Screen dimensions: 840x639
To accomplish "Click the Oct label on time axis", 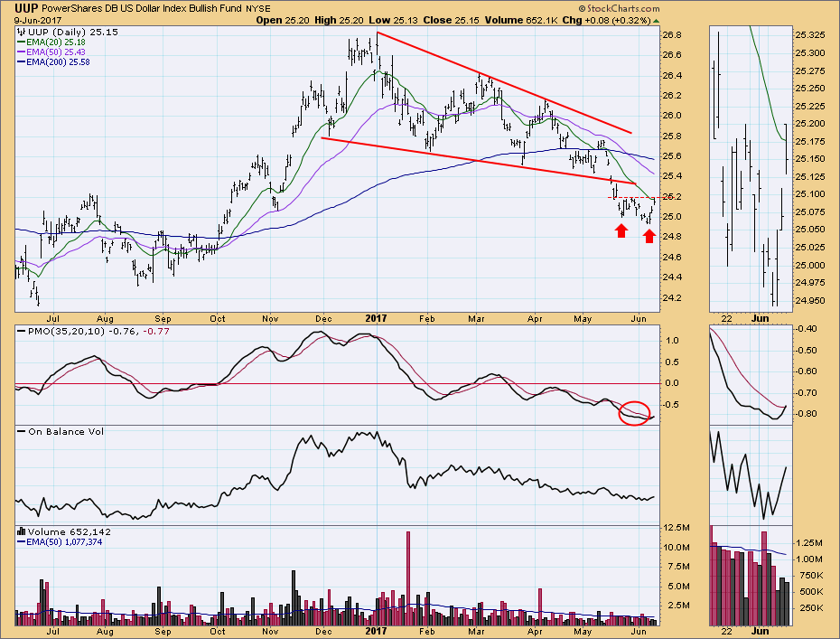I will (x=218, y=319).
